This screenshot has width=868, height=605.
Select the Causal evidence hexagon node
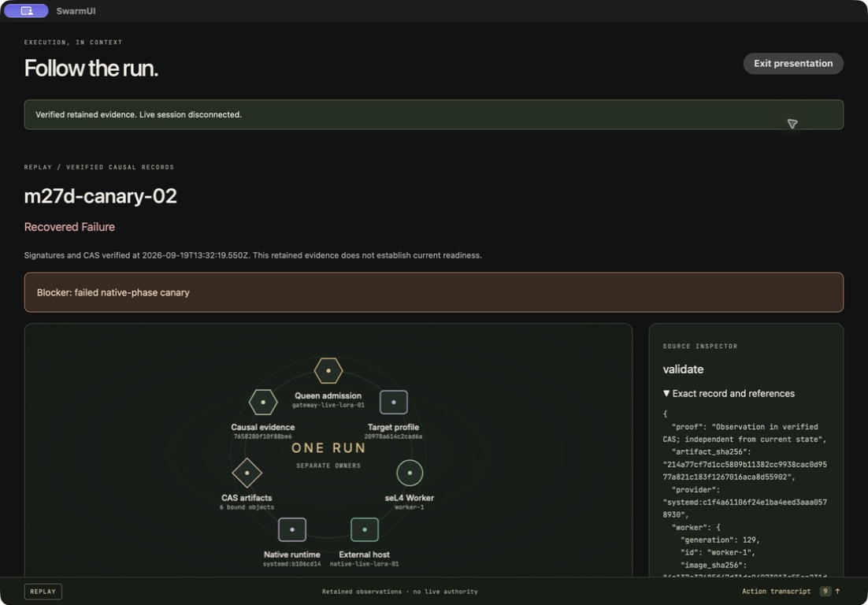(263, 403)
